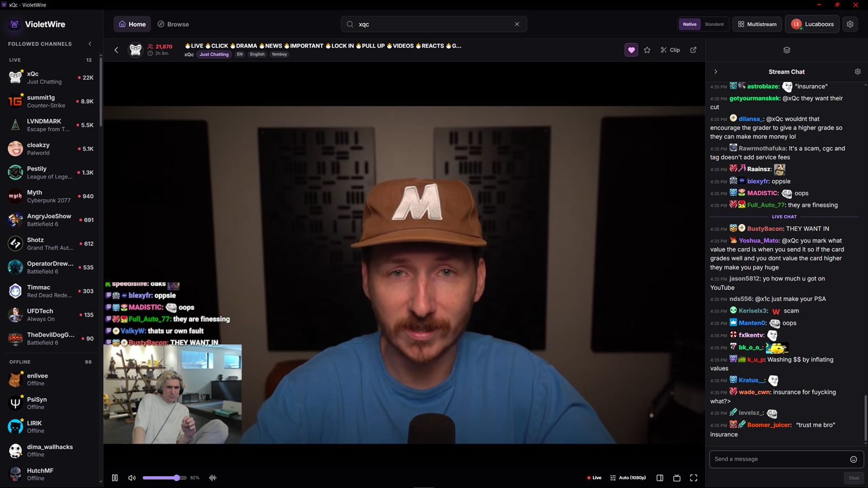The width and height of the screenshot is (868, 488).
Task: Open Timmac's Red Dead stream
Action: point(51,291)
